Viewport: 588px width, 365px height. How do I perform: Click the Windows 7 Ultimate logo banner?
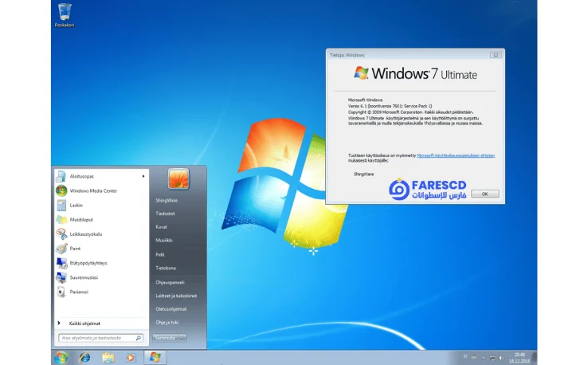click(415, 73)
